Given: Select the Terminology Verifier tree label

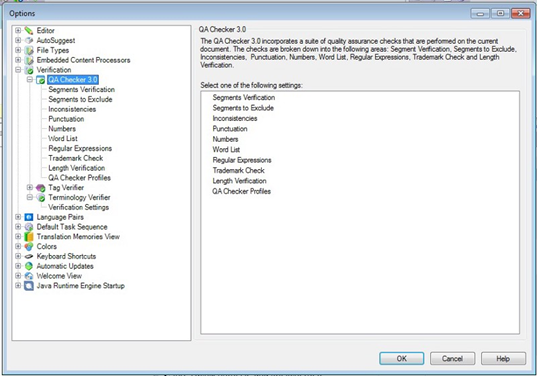Looking at the screenshot, I should tap(79, 198).
